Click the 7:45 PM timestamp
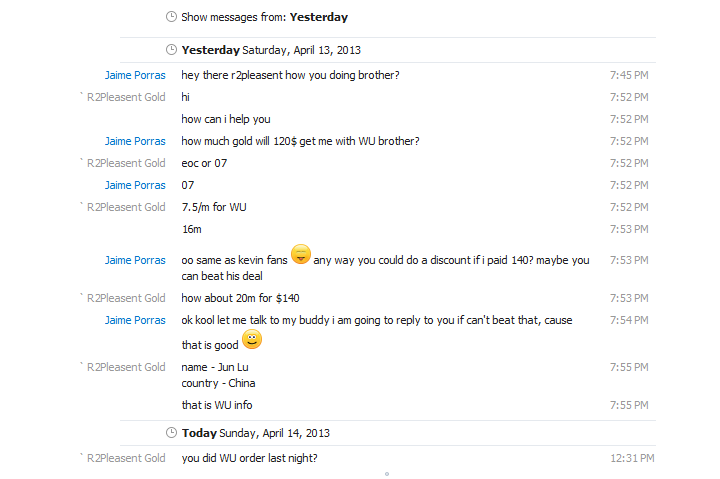This screenshot has width=720, height=479. pyautogui.click(x=629, y=75)
